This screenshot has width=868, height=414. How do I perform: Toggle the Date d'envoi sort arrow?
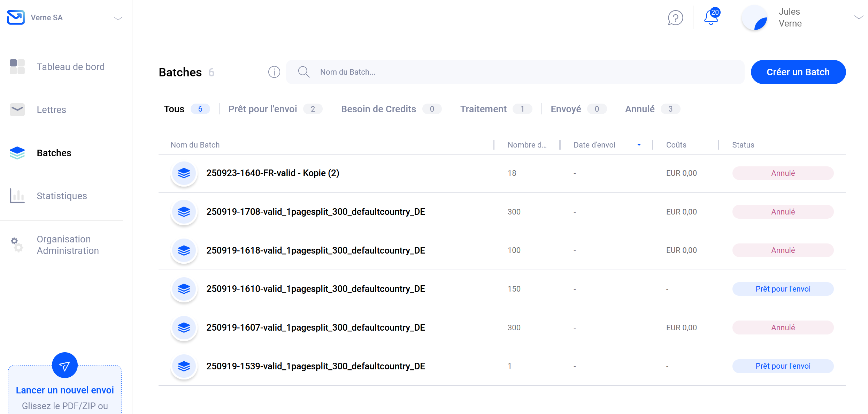[x=639, y=145]
